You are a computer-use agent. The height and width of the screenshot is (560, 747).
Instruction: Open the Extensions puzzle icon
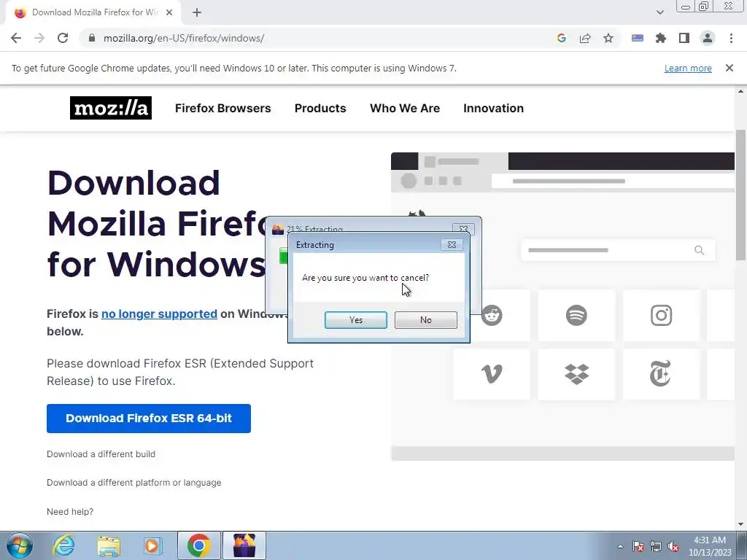[661, 38]
